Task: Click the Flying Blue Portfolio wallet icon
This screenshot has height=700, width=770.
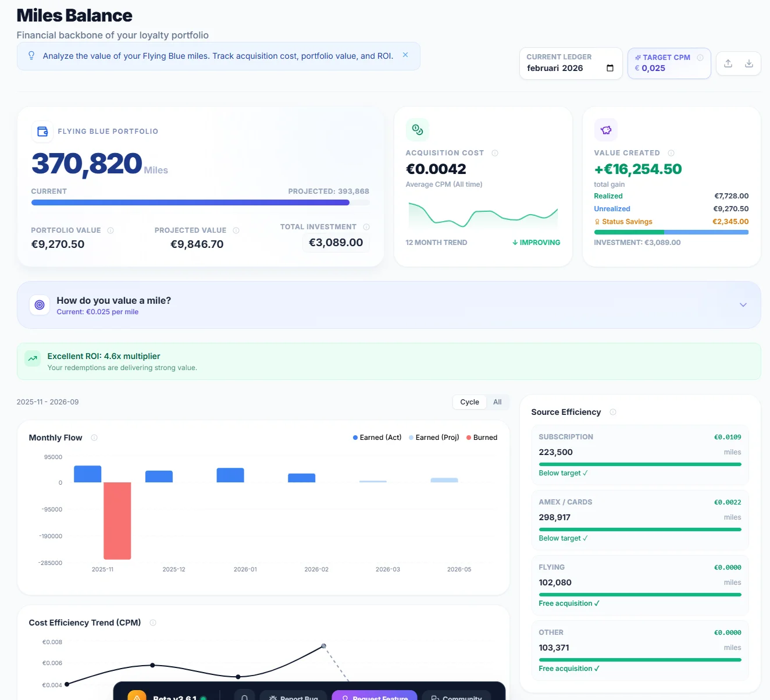Action: point(42,132)
